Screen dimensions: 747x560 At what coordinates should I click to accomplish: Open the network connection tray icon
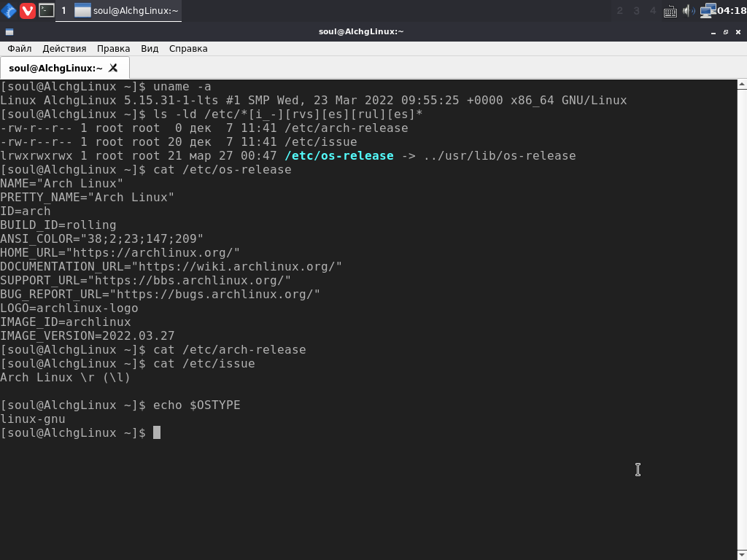click(x=708, y=10)
